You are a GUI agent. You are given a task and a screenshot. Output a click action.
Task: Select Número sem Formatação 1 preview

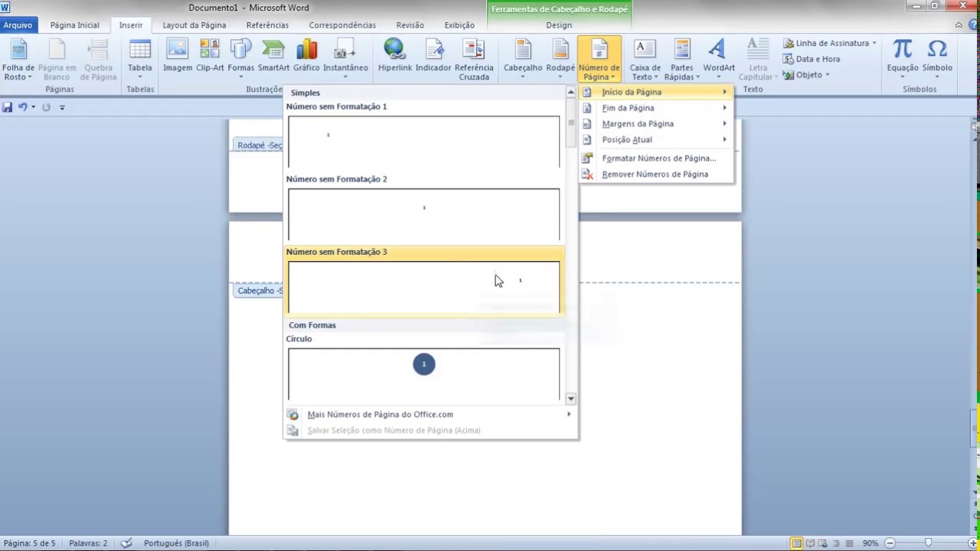424,142
